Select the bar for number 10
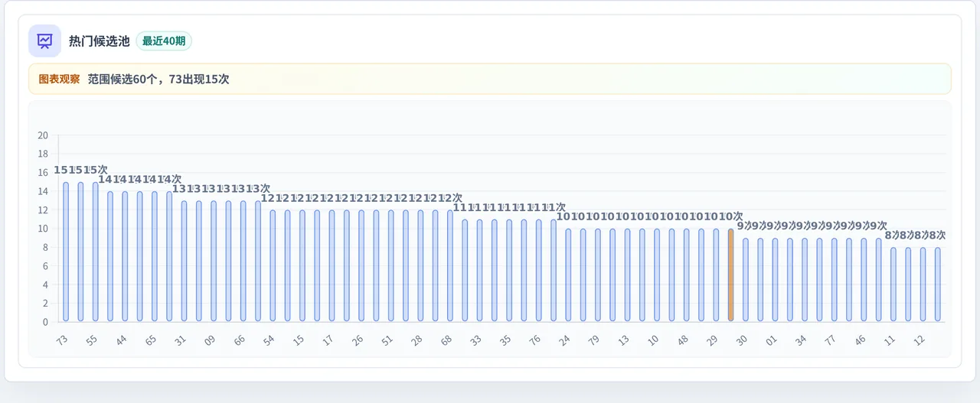The image size is (980, 403). [657, 275]
